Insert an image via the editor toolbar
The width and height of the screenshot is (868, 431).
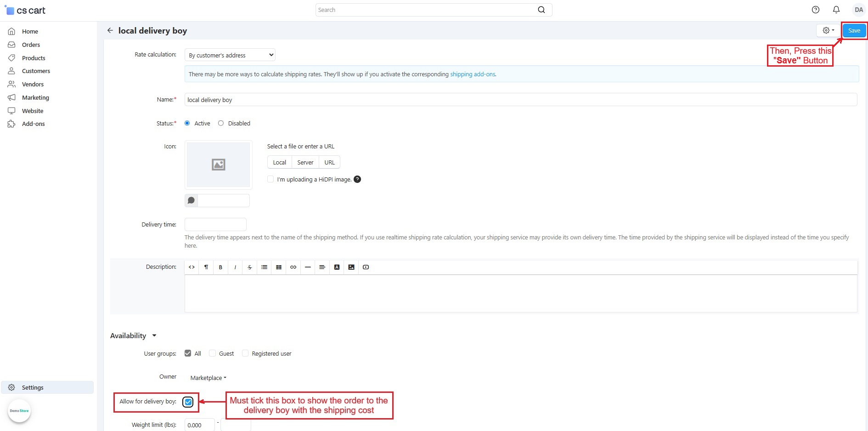click(351, 267)
